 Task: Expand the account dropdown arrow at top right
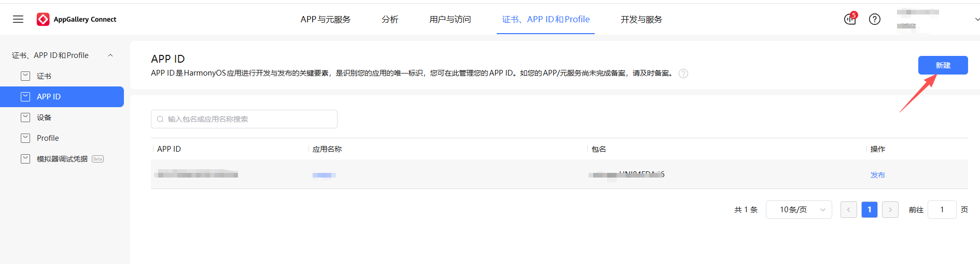[x=977, y=19]
